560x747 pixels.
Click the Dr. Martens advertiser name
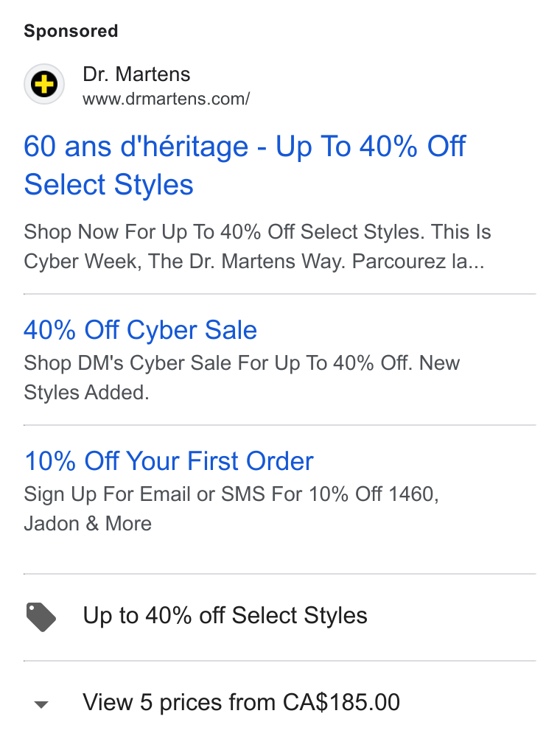tap(136, 74)
